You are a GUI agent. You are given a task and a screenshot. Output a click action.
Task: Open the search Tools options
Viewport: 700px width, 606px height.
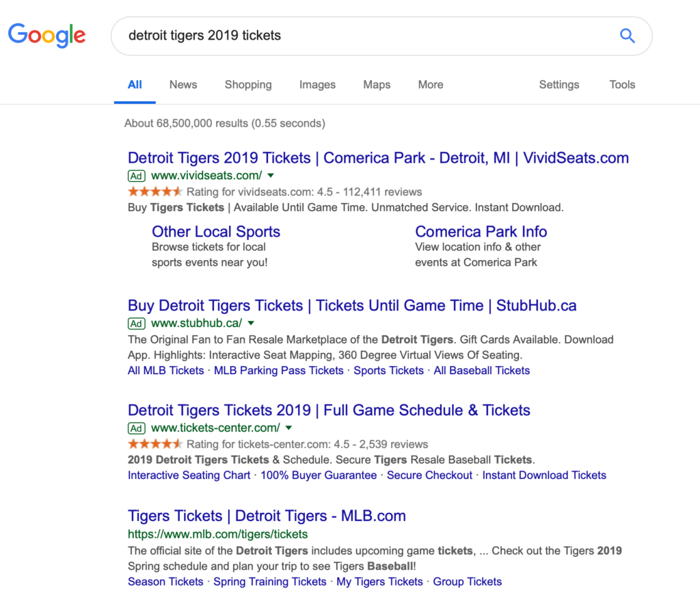pos(622,84)
